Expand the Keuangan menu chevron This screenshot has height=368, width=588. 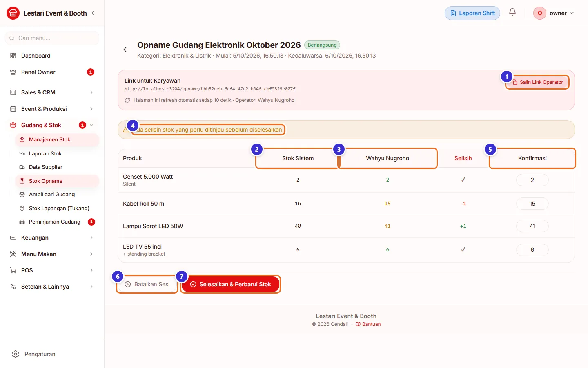coord(91,238)
